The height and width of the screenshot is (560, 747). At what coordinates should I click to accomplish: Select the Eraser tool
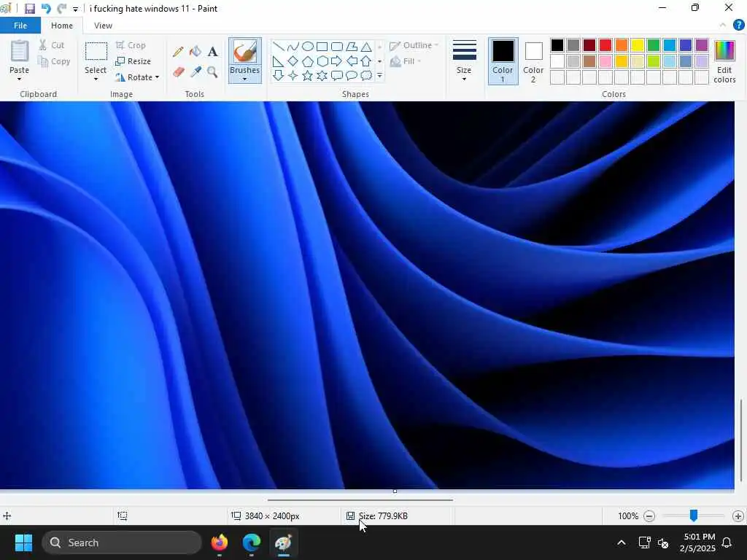tap(178, 72)
